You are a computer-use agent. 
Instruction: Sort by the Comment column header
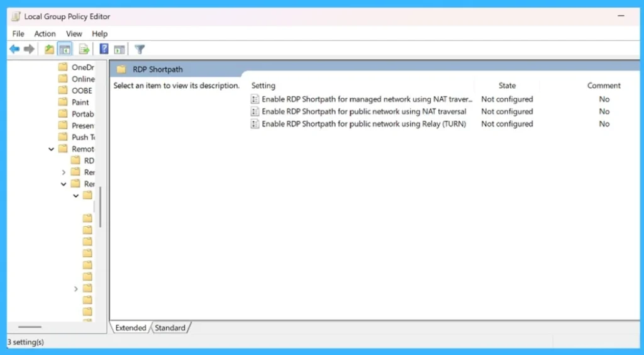tap(603, 86)
